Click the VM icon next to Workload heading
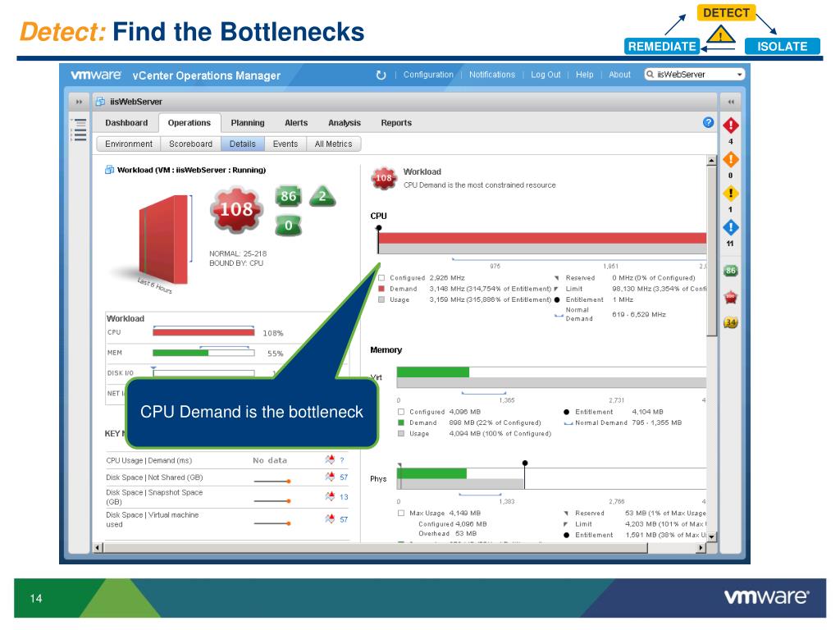Image resolution: width=840 pixels, height=630 pixels. [x=109, y=170]
